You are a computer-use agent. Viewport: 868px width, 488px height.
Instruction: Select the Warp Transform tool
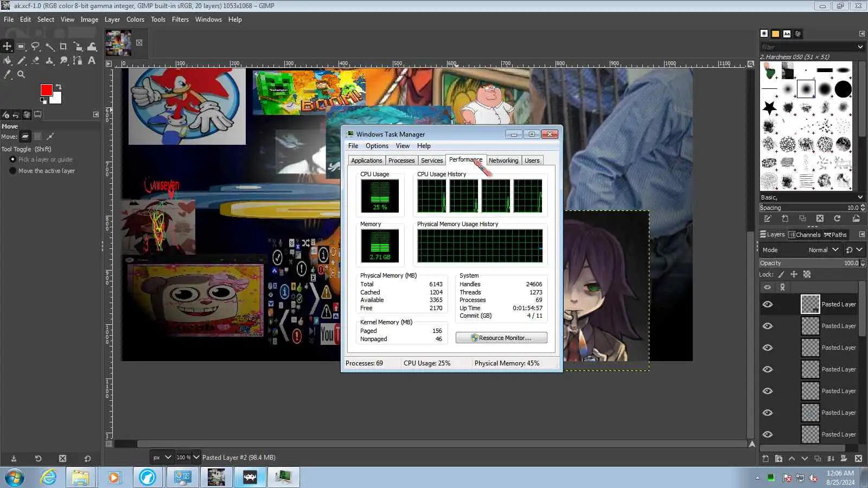pyautogui.click(x=92, y=47)
